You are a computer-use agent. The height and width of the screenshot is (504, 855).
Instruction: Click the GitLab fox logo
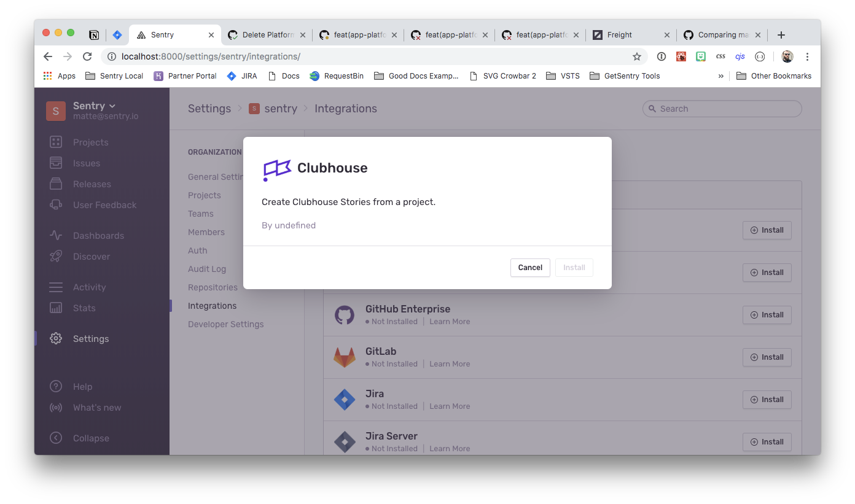(x=345, y=357)
